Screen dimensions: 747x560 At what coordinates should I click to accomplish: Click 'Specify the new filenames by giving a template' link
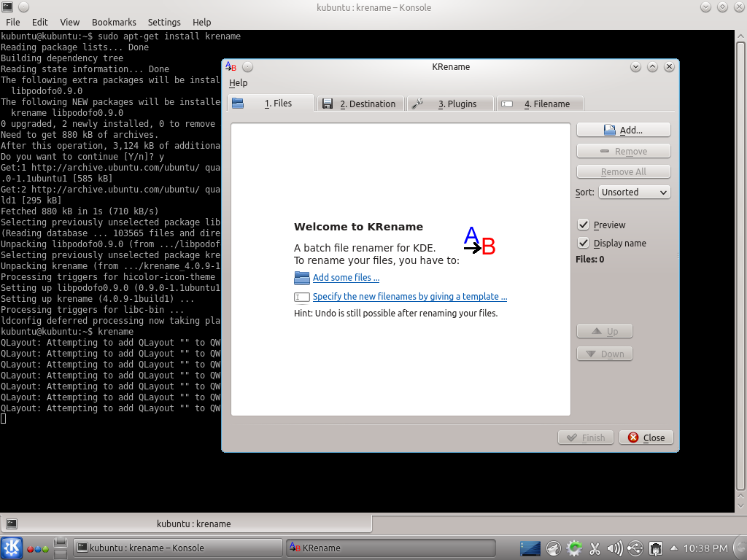(x=409, y=297)
